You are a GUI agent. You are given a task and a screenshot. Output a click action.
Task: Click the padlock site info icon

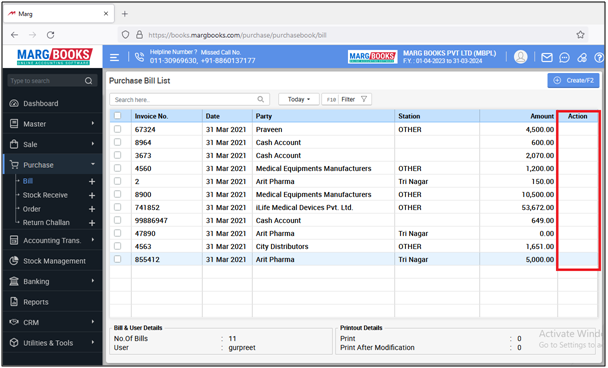point(139,35)
